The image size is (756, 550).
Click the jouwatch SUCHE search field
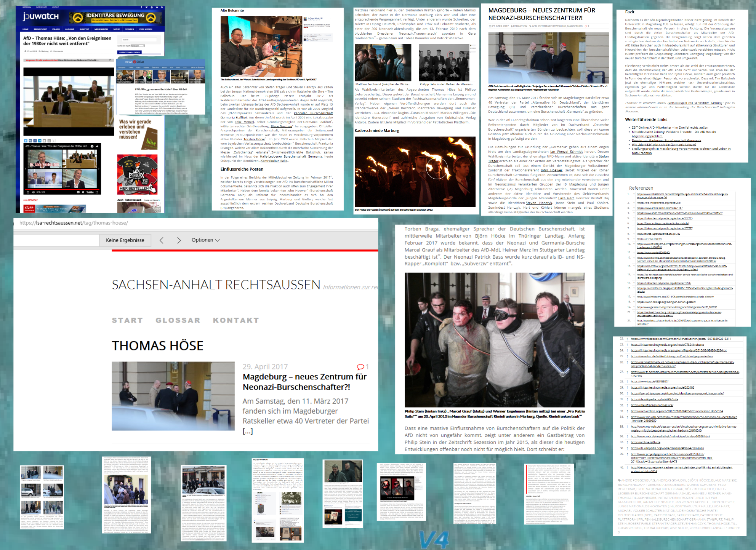tap(139, 40)
